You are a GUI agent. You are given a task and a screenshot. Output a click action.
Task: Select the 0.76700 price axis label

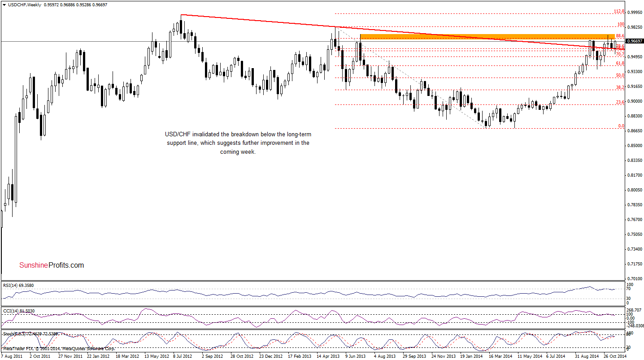635,220
